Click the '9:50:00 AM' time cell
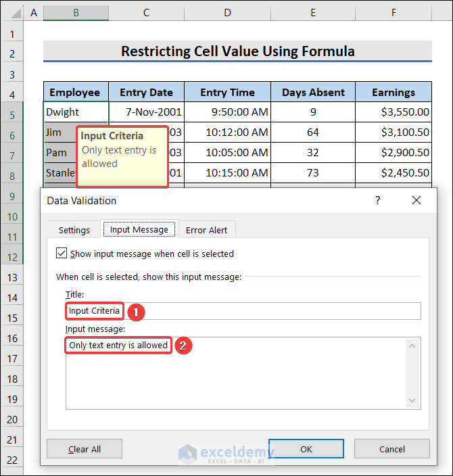Image resolution: width=453 pixels, height=476 pixels. (x=227, y=112)
